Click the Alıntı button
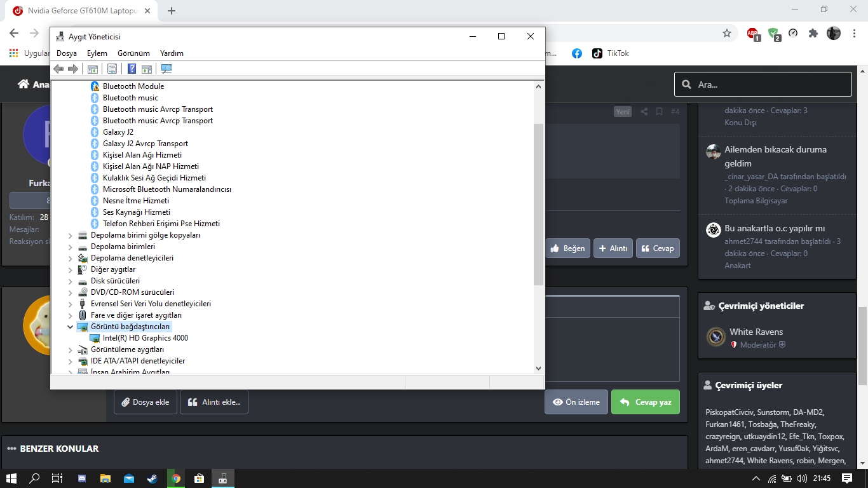Screen dimensions: 868x488 [x=613, y=248]
